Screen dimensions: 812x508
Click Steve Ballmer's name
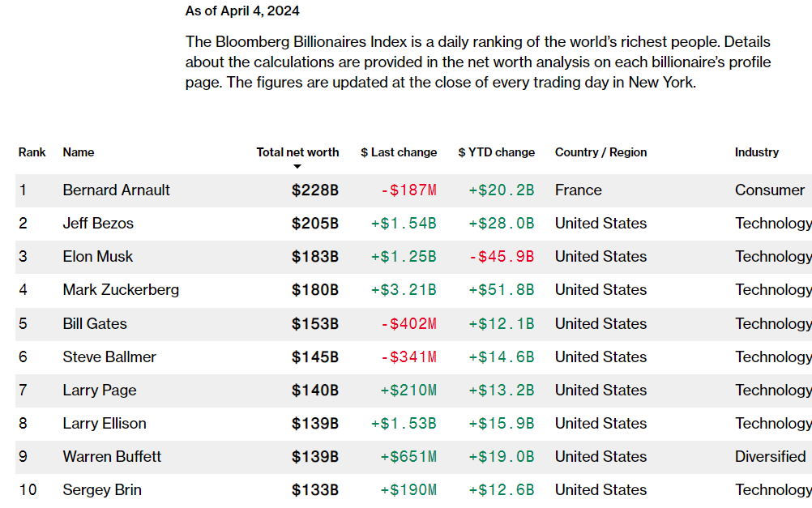[109, 356]
